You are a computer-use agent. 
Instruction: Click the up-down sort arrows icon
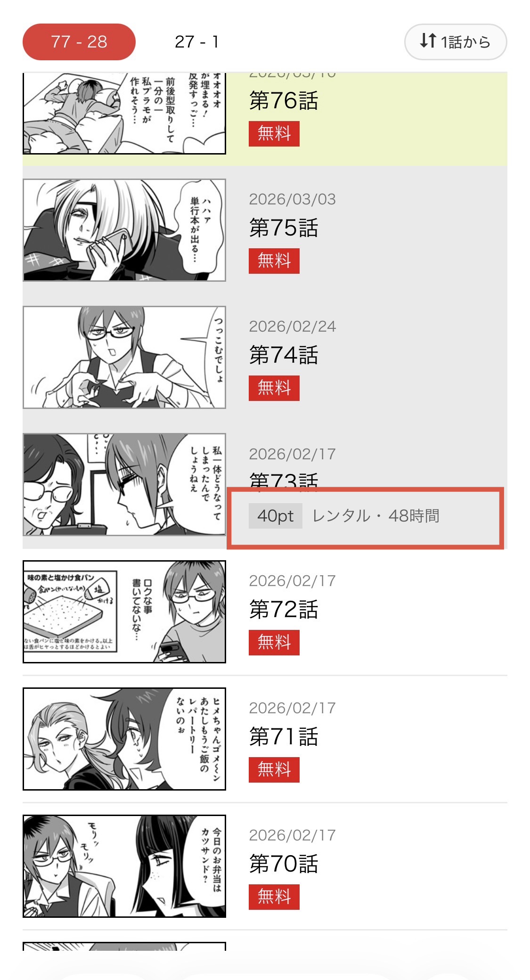[x=428, y=41]
